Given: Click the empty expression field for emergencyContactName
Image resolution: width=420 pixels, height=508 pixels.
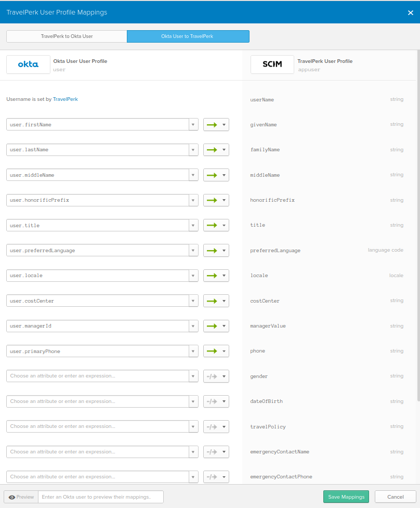Looking at the screenshot, I should tap(98, 452).
